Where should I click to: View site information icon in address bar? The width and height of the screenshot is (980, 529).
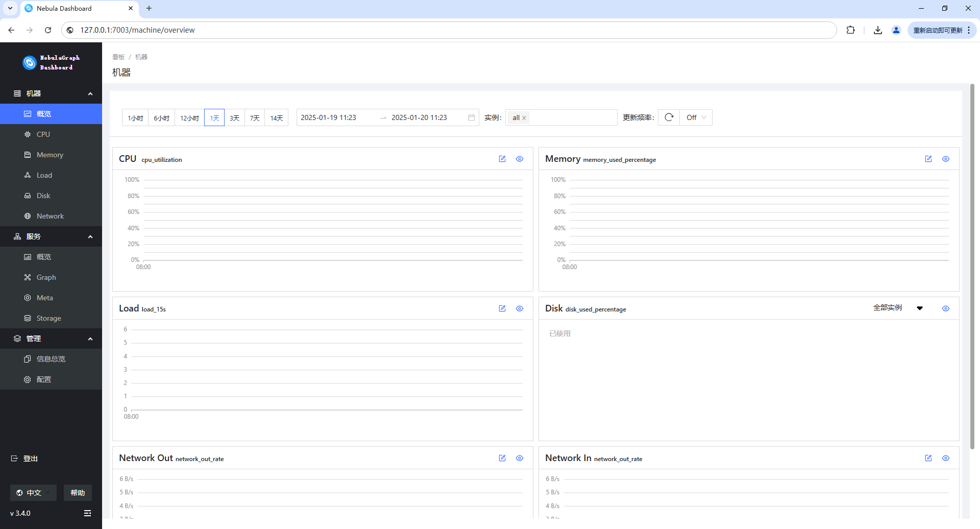(x=70, y=30)
